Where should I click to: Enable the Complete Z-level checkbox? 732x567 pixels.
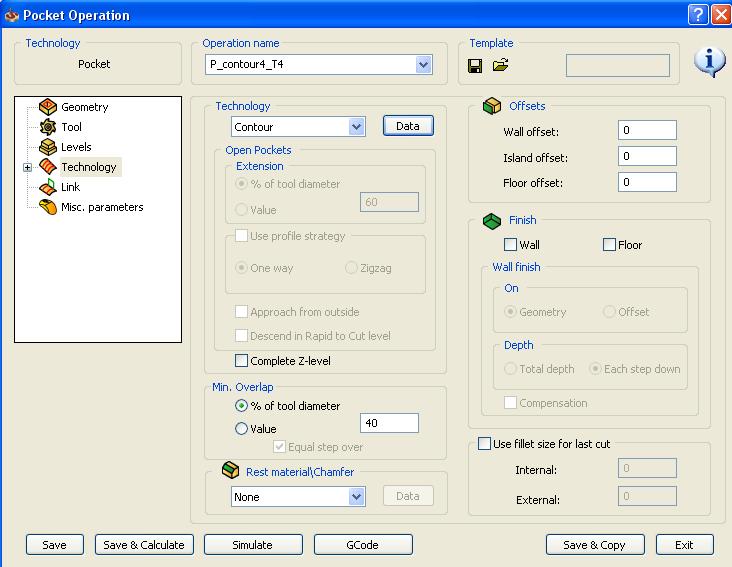click(x=241, y=360)
